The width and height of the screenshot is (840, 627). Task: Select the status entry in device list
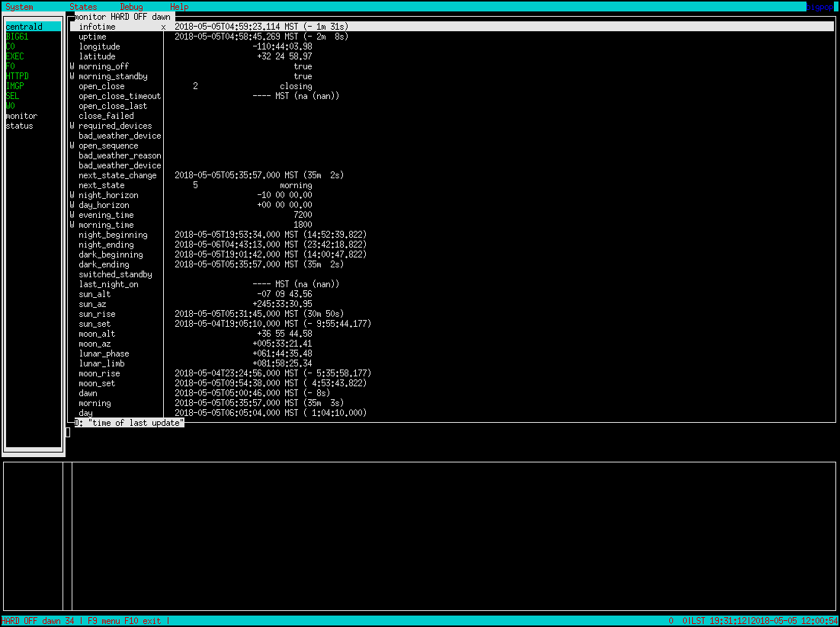20,126
